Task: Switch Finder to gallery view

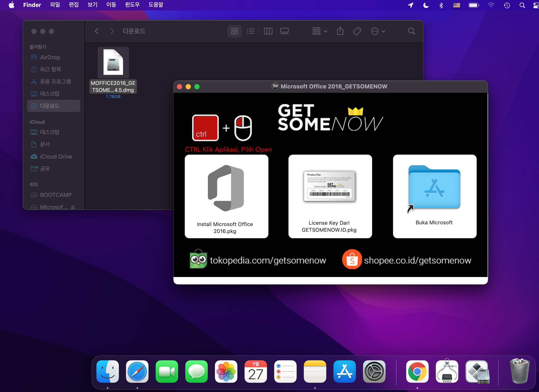Action: click(x=284, y=31)
